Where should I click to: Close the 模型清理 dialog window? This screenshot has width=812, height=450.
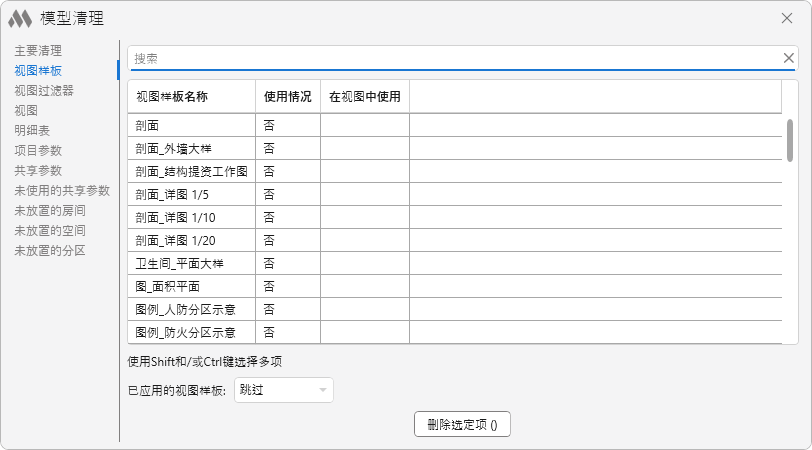click(x=787, y=18)
